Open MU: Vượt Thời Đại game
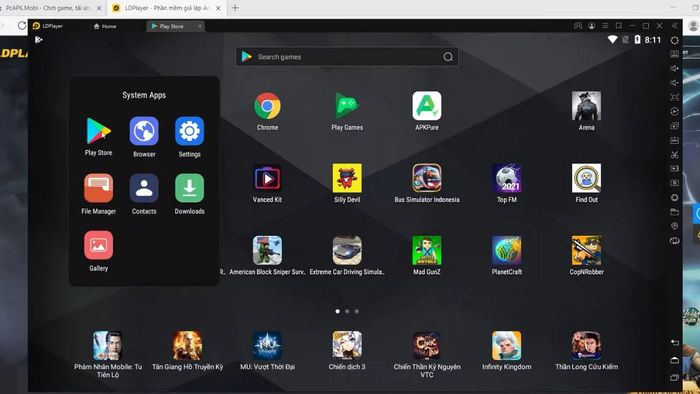 pos(267,346)
